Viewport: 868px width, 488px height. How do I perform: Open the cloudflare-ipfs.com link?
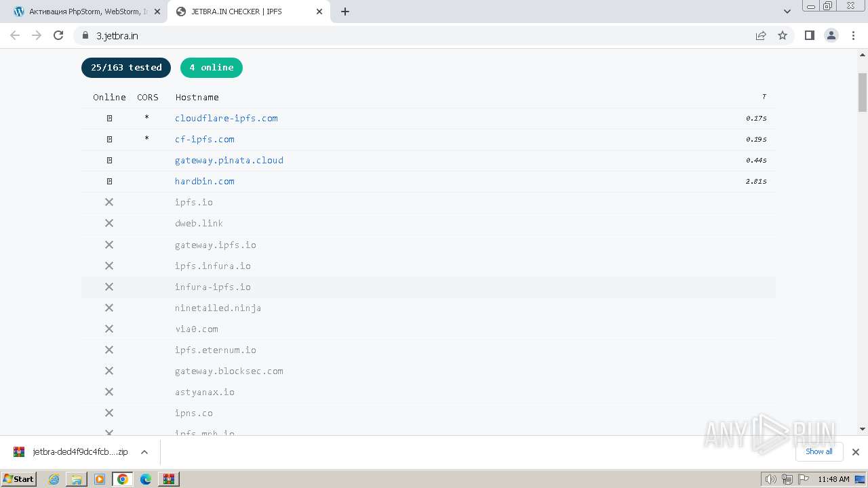226,118
